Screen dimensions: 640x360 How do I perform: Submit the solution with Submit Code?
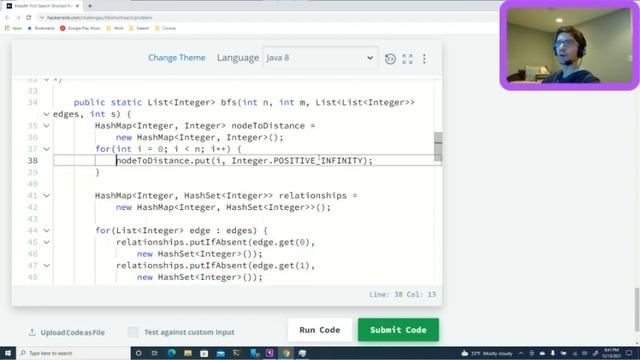tap(398, 330)
